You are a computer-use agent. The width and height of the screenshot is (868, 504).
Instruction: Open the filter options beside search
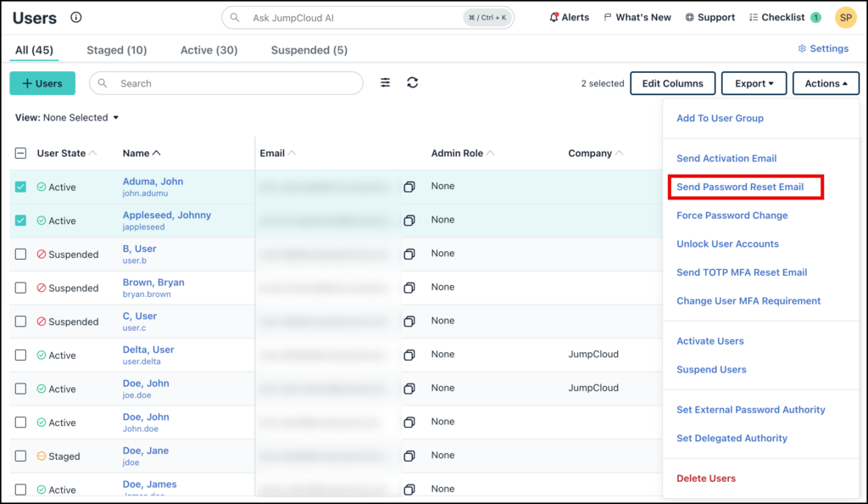tap(385, 82)
